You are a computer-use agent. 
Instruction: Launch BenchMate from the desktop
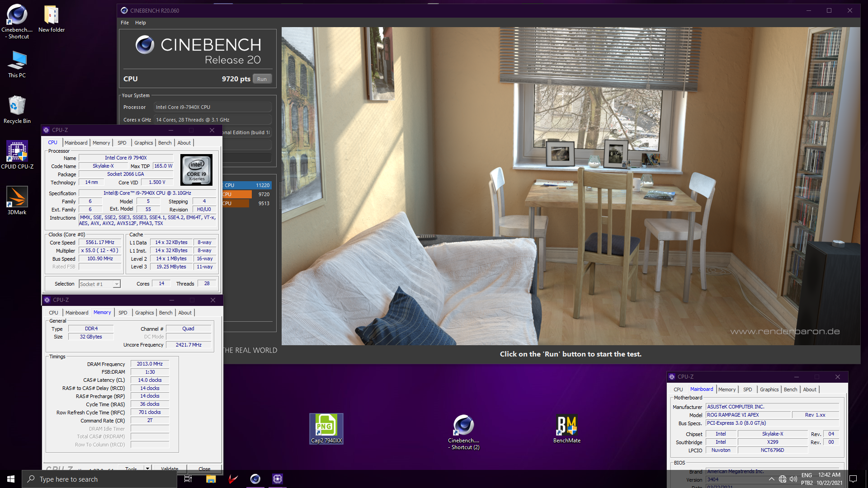[x=567, y=429]
